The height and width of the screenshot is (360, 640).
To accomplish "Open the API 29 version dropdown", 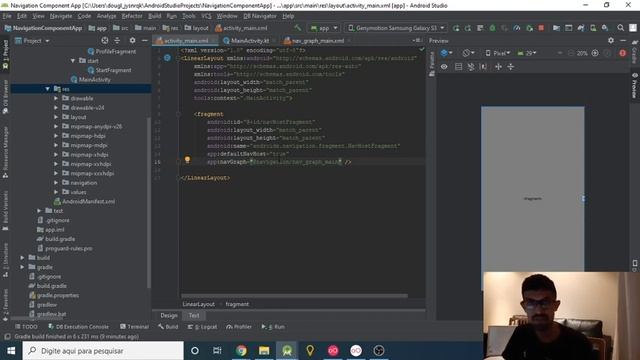I will pos(527,53).
